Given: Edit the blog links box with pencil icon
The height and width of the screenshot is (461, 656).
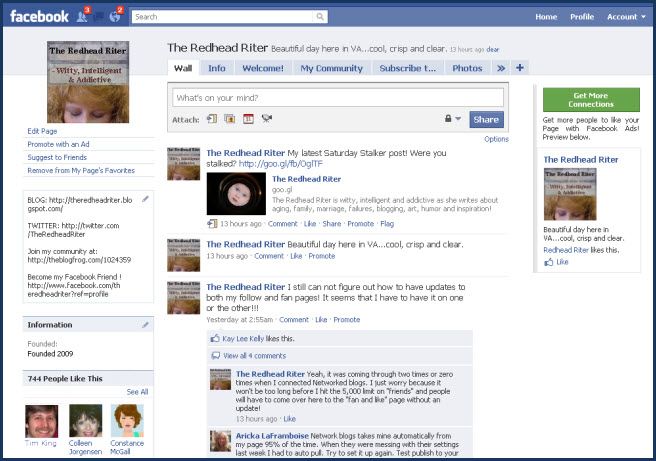Looking at the screenshot, I should (x=146, y=199).
